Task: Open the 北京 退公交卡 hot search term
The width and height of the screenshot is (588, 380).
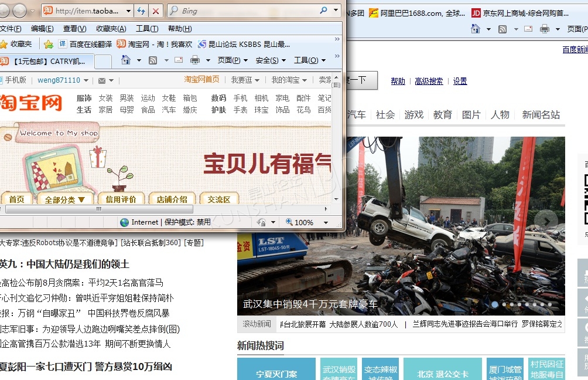Action: pyautogui.click(x=443, y=369)
